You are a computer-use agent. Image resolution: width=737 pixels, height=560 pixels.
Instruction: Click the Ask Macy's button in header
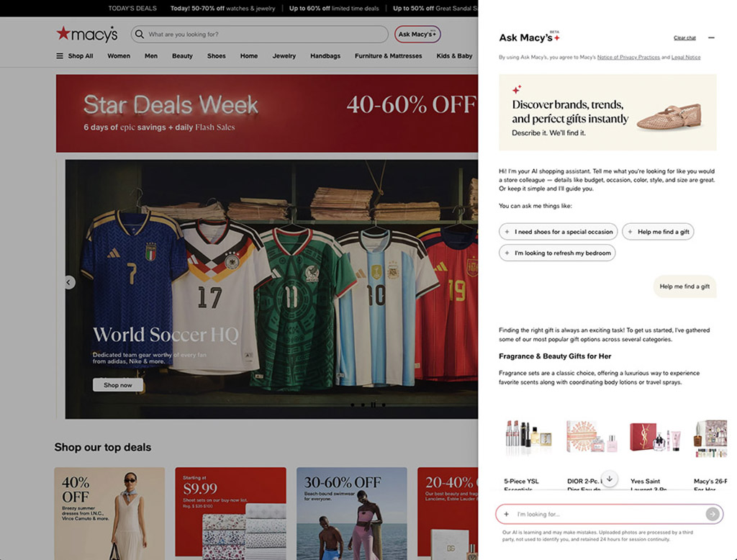(x=417, y=34)
